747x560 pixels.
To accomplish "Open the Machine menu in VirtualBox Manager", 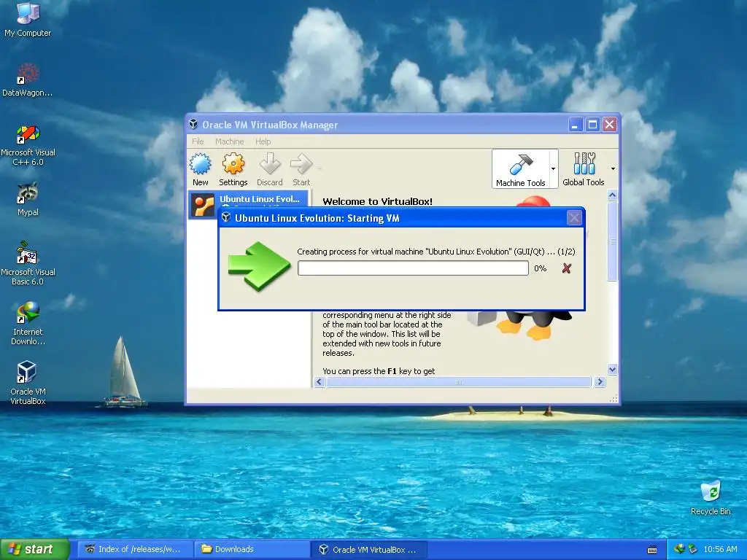I will (230, 141).
